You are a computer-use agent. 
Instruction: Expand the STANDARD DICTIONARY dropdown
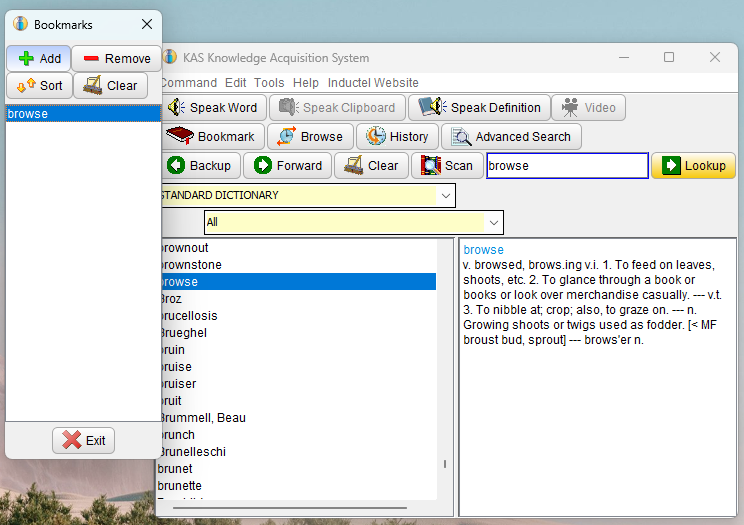(x=446, y=196)
